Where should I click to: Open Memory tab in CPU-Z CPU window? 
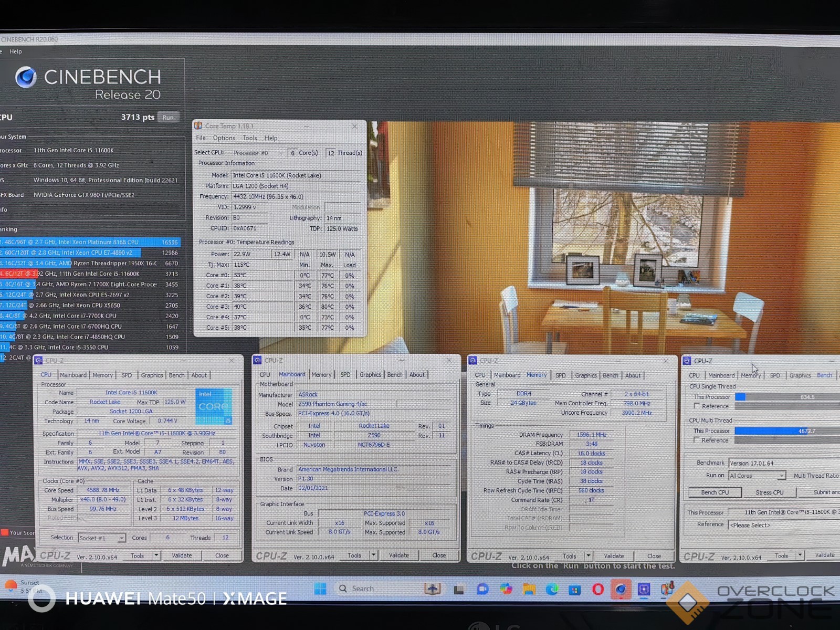coord(103,375)
